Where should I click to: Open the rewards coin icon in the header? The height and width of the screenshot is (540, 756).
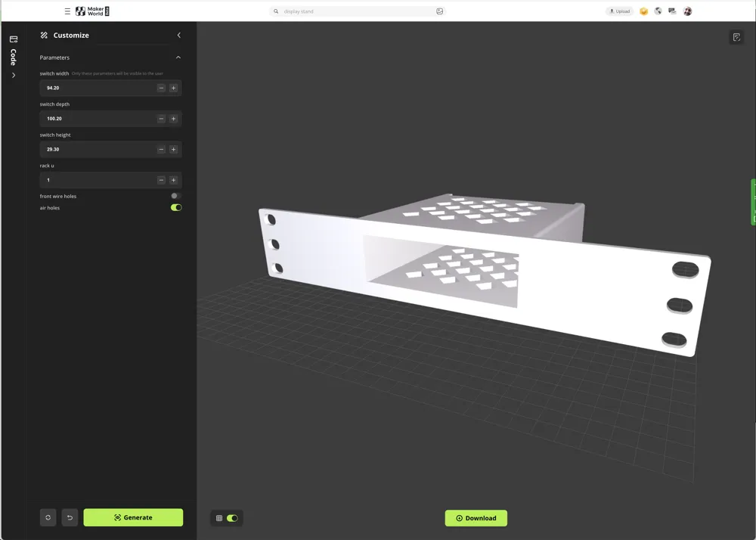(x=644, y=11)
